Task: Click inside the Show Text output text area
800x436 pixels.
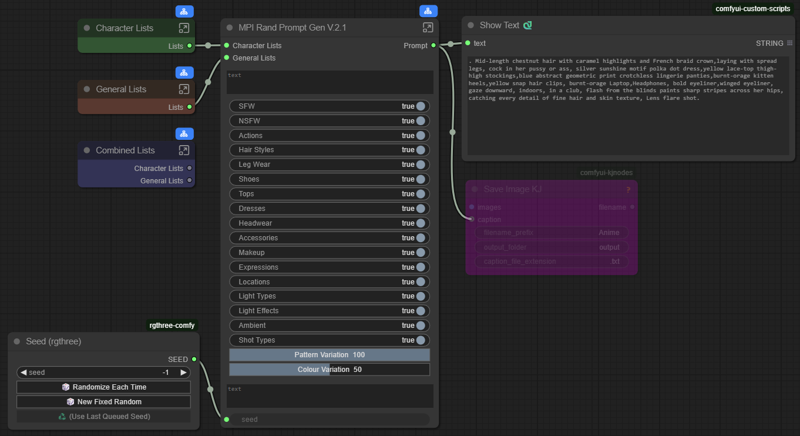Action: tap(628, 120)
